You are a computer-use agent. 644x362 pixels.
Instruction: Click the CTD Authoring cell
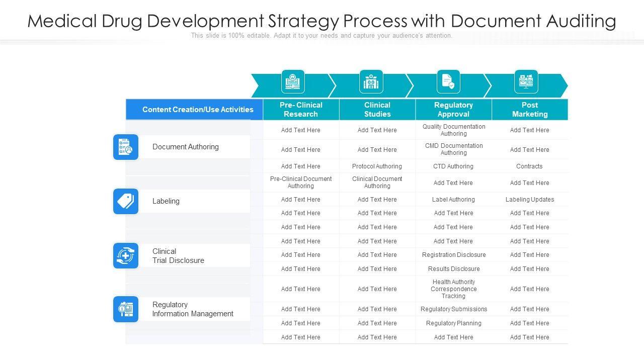[x=453, y=166]
